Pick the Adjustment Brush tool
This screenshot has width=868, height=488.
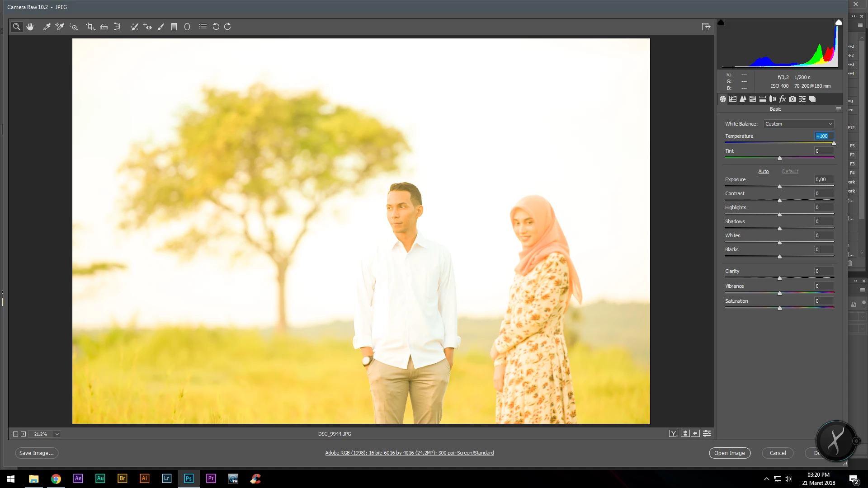pos(160,27)
